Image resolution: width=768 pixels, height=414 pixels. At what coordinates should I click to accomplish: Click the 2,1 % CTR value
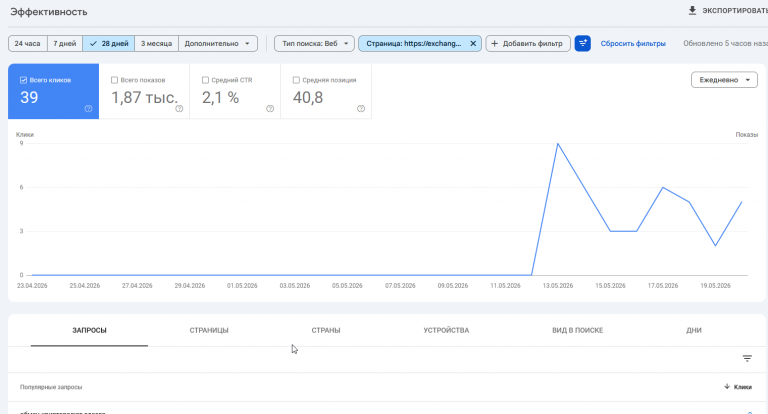coord(220,97)
